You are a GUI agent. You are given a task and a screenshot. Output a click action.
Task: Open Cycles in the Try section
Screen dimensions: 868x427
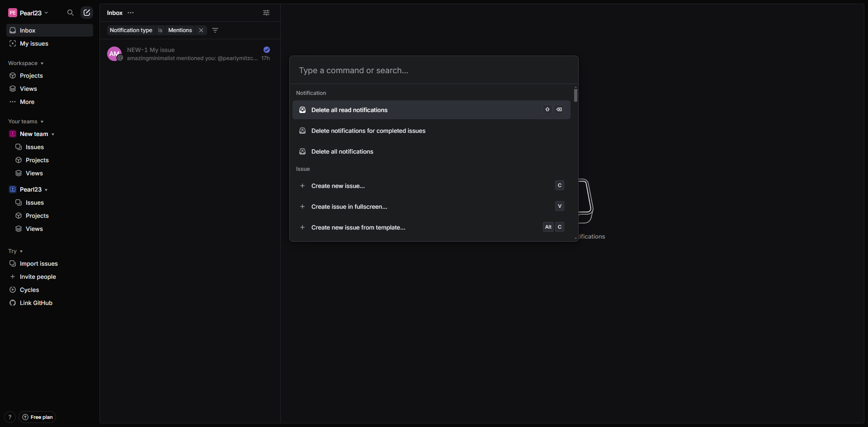click(29, 290)
